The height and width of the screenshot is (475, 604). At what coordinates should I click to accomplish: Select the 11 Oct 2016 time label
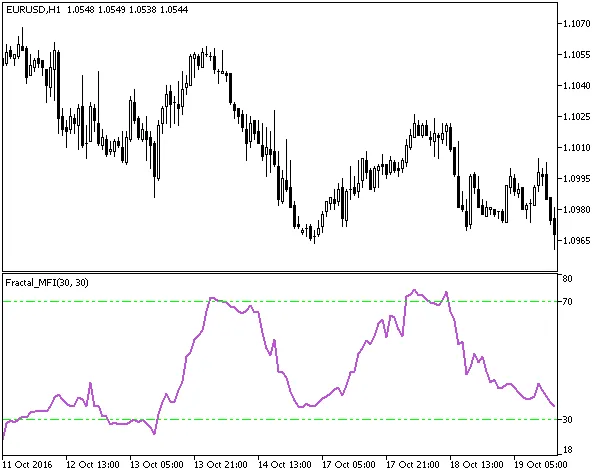click(x=26, y=465)
